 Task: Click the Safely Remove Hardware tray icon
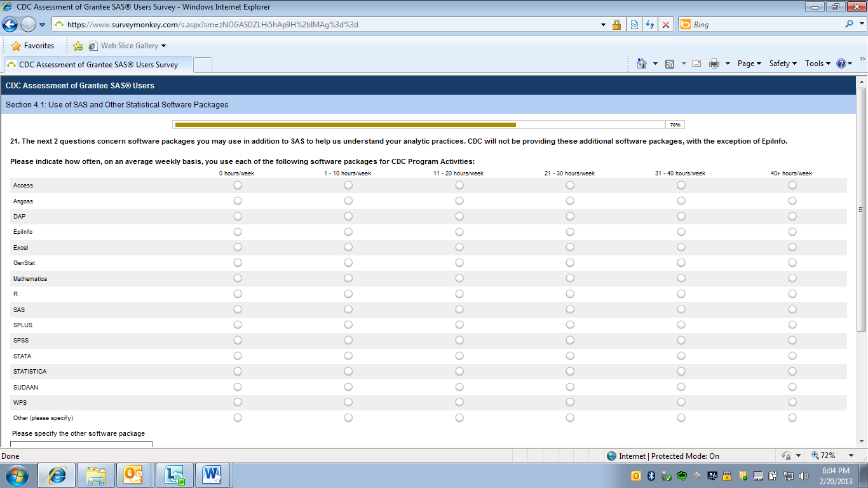(x=667, y=476)
